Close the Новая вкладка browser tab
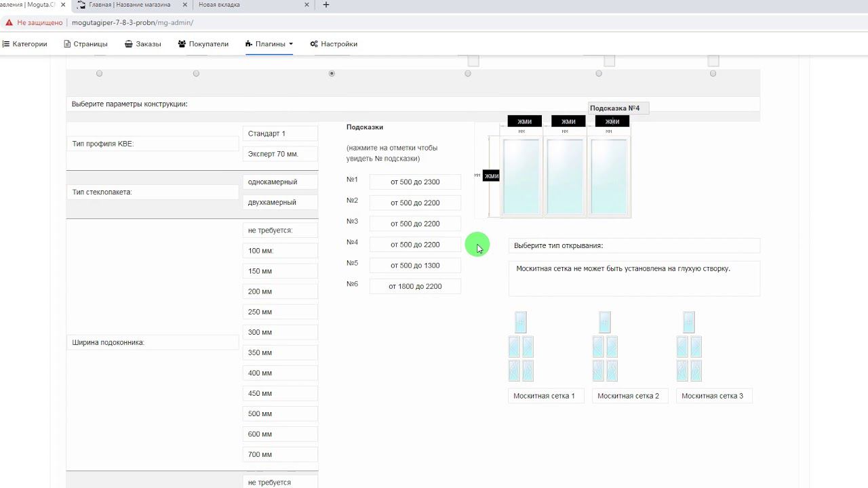The width and height of the screenshot is (868, 488). click(307, 5)
